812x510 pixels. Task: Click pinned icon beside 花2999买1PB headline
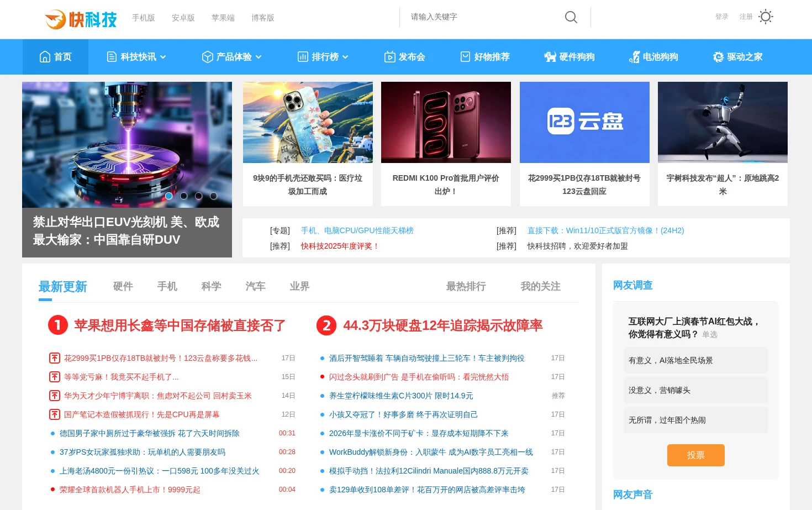55,358
